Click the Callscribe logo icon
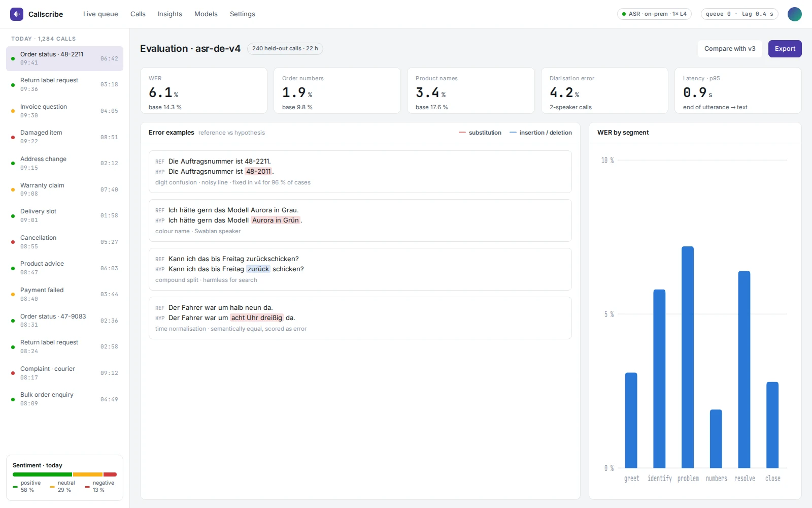This screenshot has height=508, width=812. point(17,14)
